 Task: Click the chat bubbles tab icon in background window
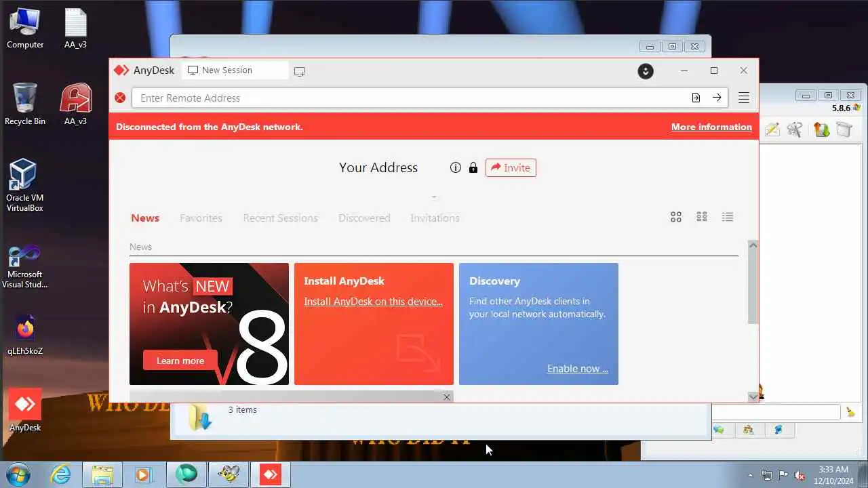pos(719,430)
